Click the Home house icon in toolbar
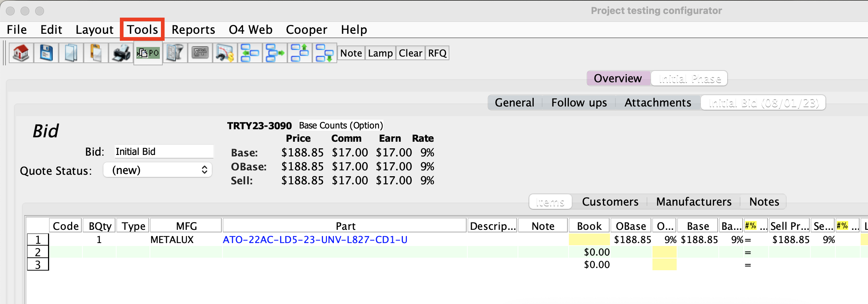 click(x=21, y=53)
